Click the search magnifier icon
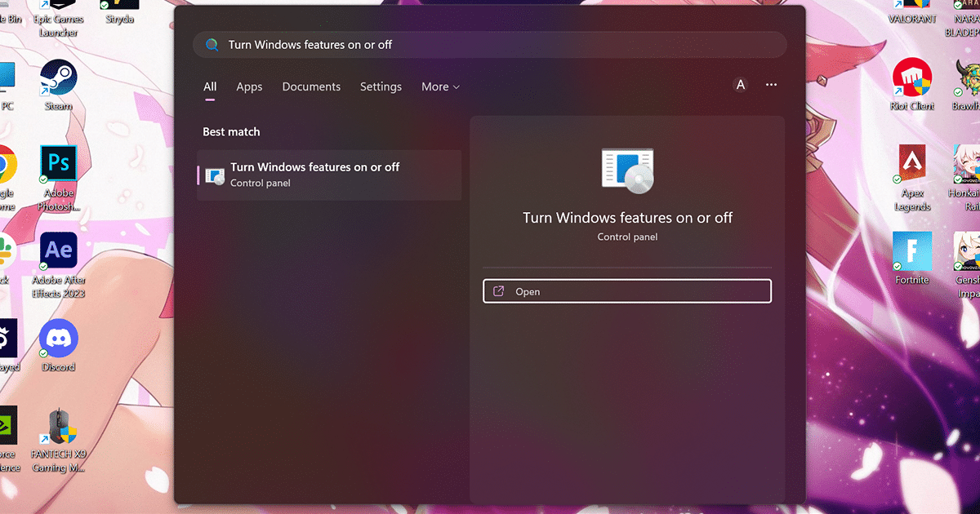This screenshot has height=514, width=980. click(x=212, y=45)
